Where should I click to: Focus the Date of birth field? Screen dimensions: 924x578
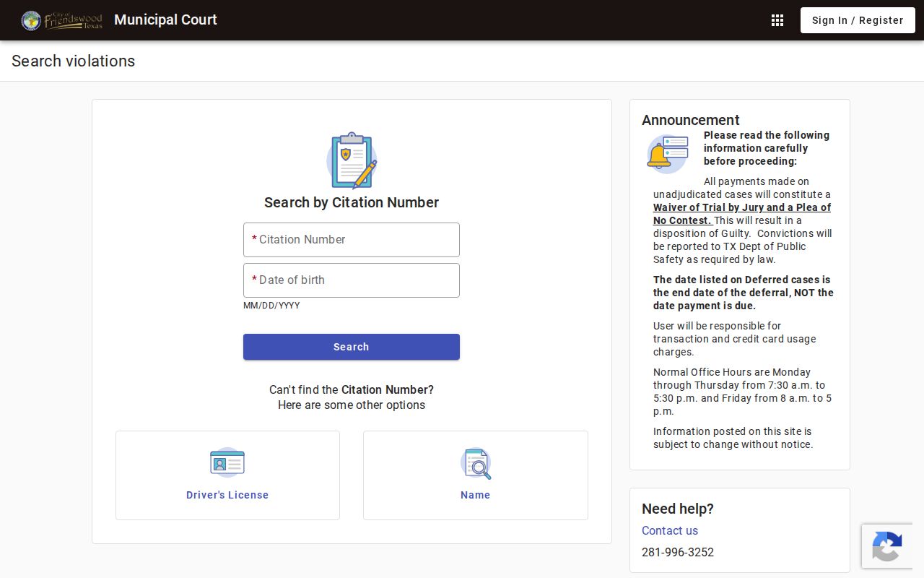(x=352, y=280)
